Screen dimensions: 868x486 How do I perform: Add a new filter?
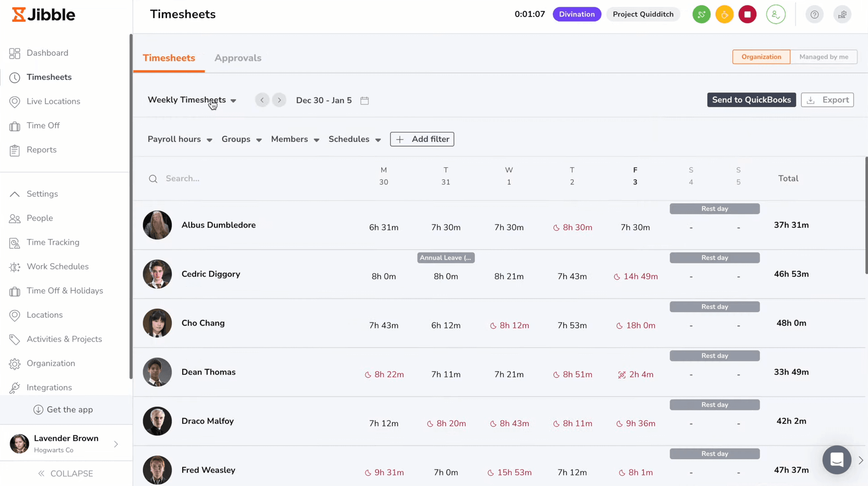(422, 139)
